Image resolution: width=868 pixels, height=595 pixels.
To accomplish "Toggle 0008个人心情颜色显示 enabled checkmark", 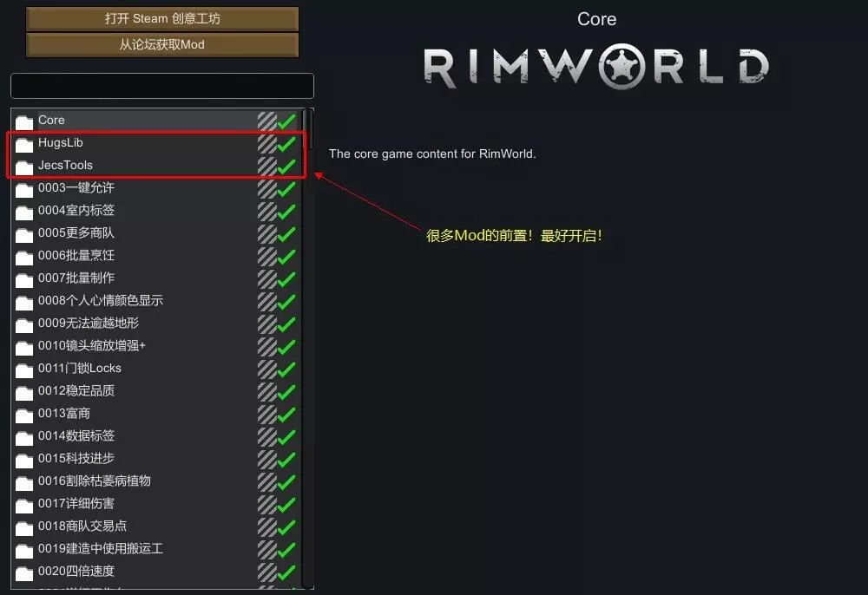I will (286, 302).
